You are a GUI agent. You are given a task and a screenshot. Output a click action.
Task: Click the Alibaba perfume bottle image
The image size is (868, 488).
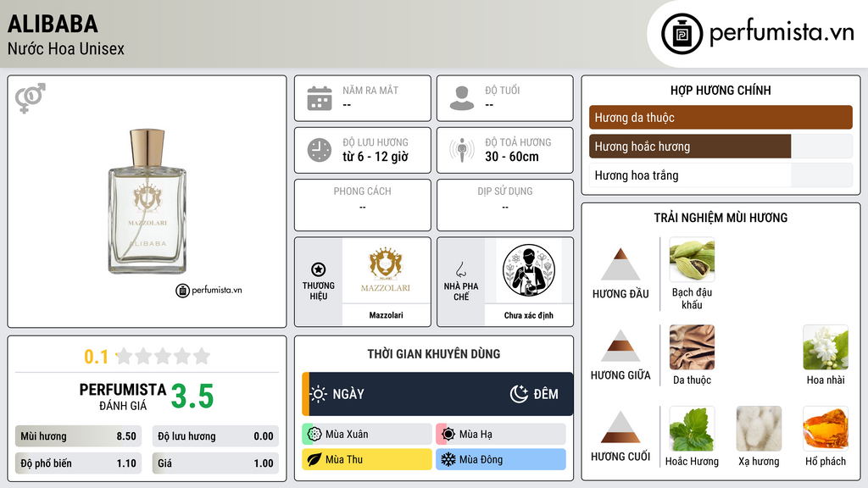147,202
